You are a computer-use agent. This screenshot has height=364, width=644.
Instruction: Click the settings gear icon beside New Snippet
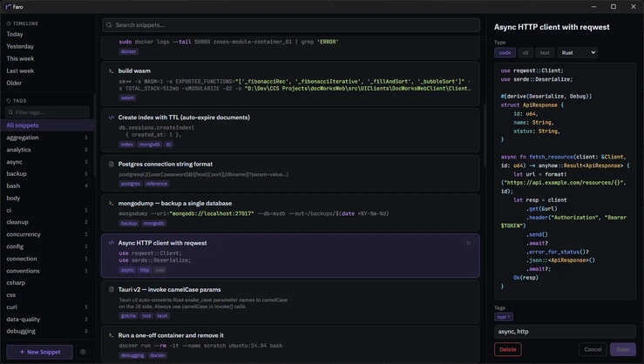click(83, 352)
